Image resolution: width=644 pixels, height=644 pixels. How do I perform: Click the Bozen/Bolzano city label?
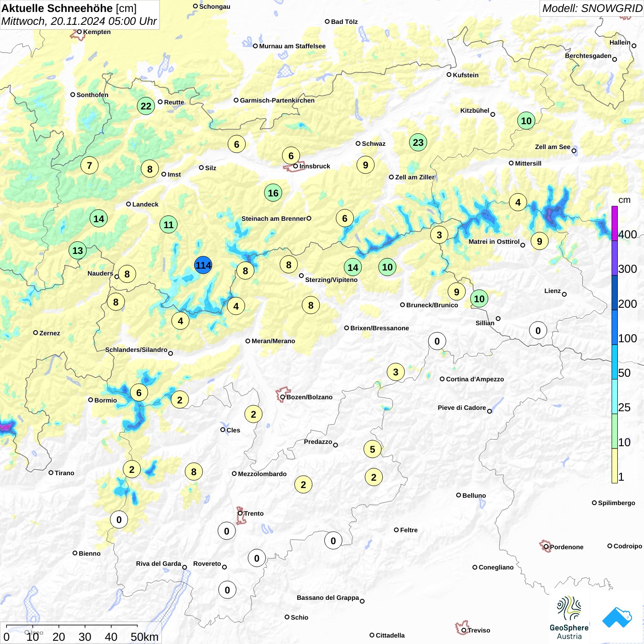310,397
